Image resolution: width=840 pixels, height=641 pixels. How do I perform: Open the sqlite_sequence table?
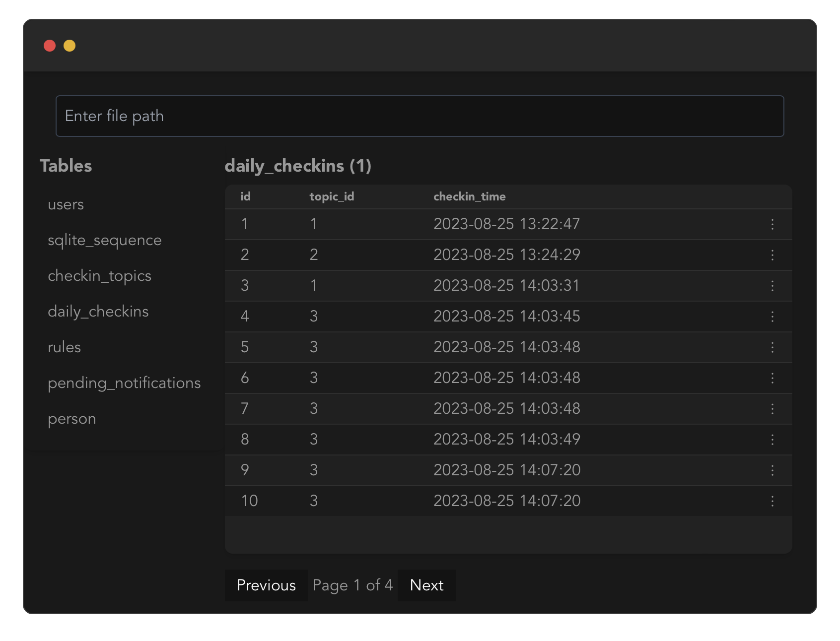pyautogui.click(x=105, y=240)
